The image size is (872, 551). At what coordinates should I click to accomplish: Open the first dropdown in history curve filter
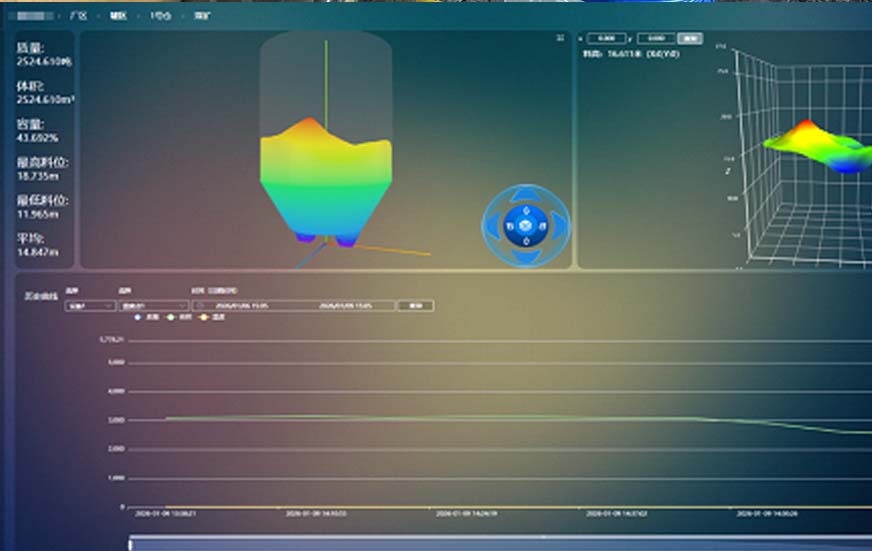click(x=90, y=306)
